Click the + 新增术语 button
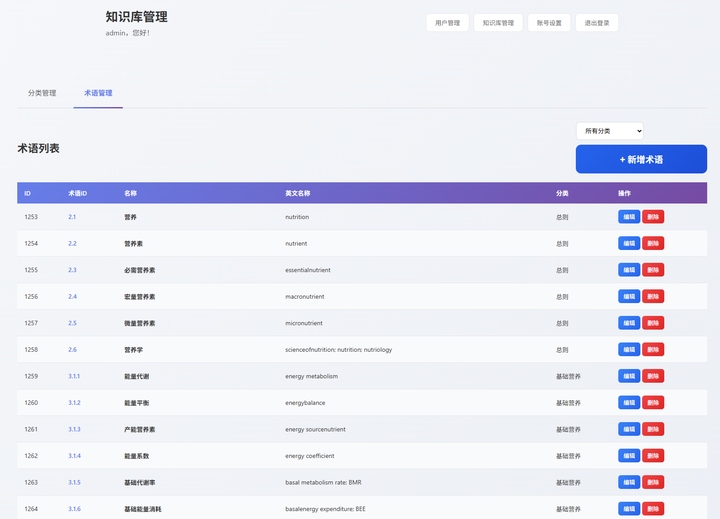The width and height of the screenshot is (720, 519). [641, 159]
